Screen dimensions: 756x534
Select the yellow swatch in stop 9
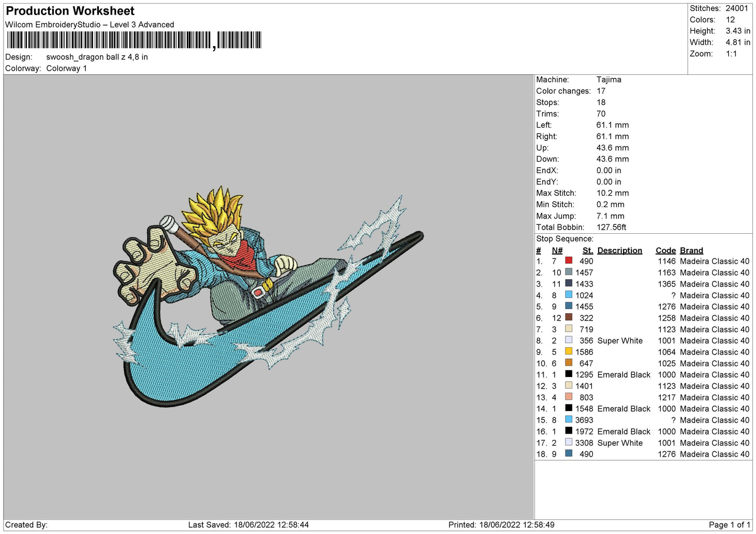569,351
